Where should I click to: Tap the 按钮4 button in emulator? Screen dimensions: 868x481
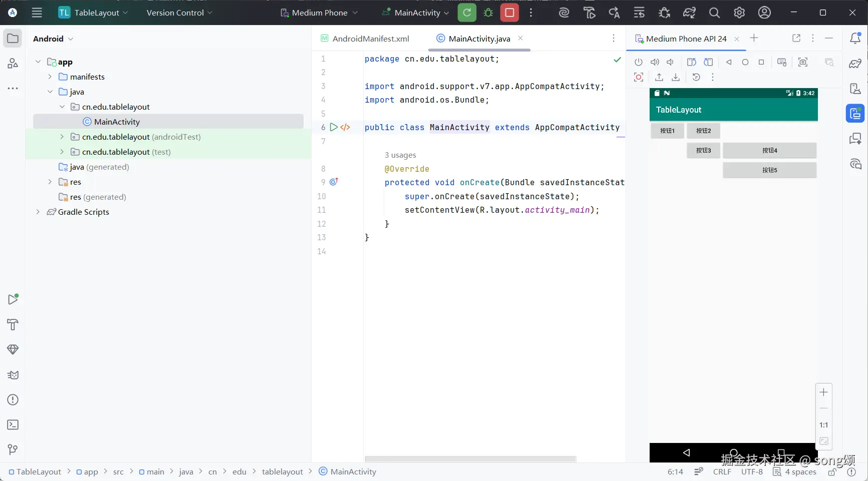769,150
